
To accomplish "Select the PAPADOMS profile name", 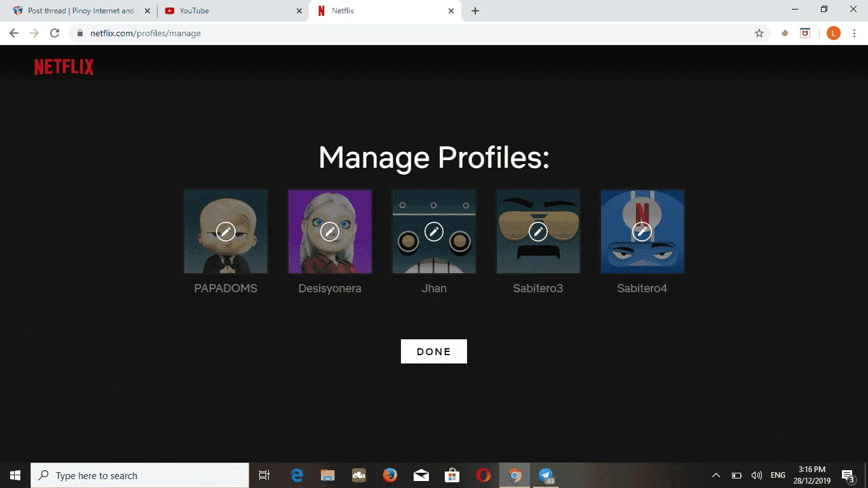I will (226, 288).
